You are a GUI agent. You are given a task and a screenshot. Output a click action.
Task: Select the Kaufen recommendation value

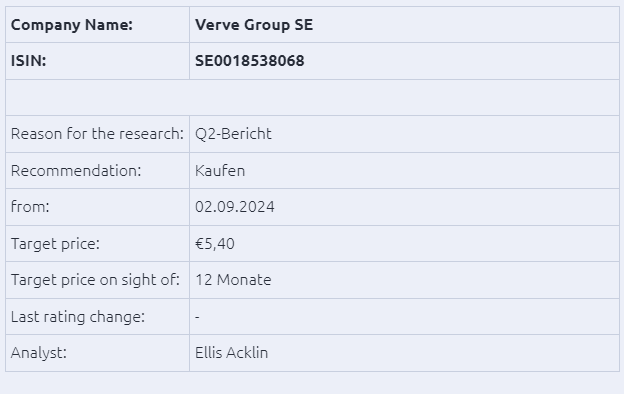[x=220, y=170]
